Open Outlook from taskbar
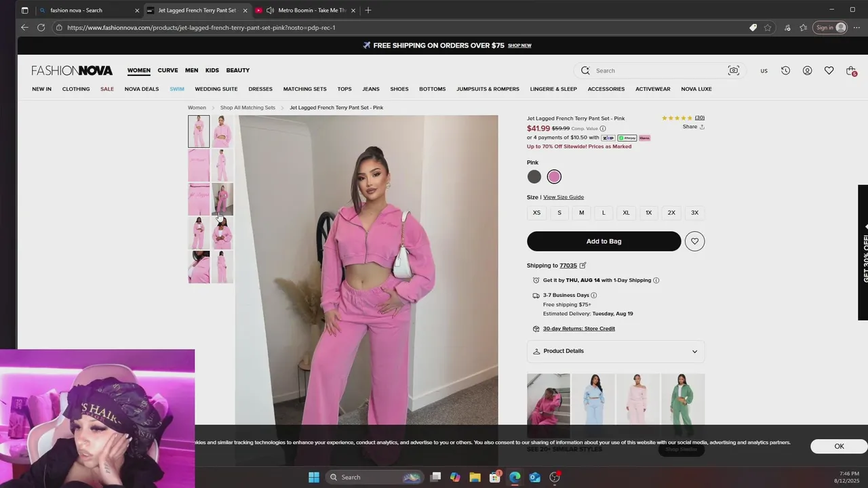Screen dimensions: 868x488 pyautogui.click(x=534, y=477)
